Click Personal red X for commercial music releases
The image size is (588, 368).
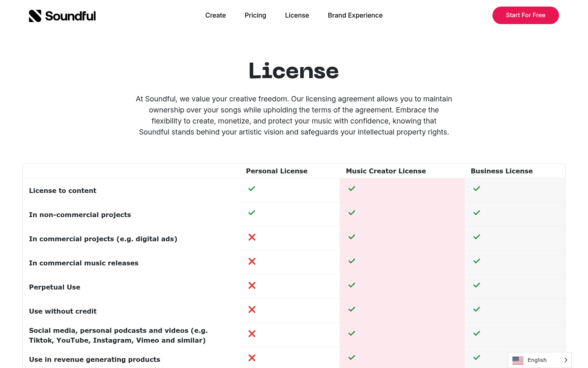coord(252,261)
